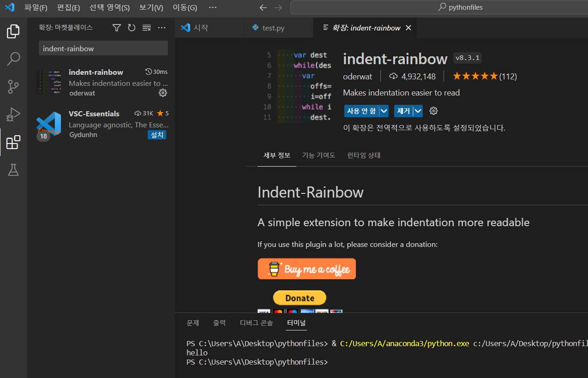
Task: Open the Explorer view in activity bar
Action: pyautogui.click(x=13, y=31)
